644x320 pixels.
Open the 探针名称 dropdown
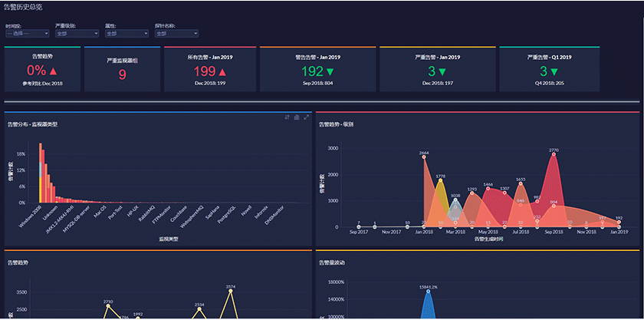point(176,34)
